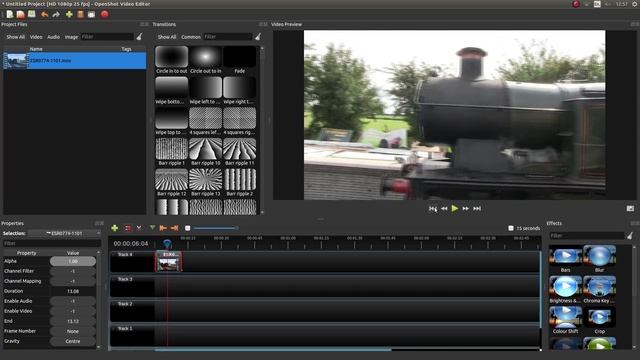Viewport: 640px width, 360px height.
Task: Sort Project Files by Tags column
Action: (x=126, y=49)
